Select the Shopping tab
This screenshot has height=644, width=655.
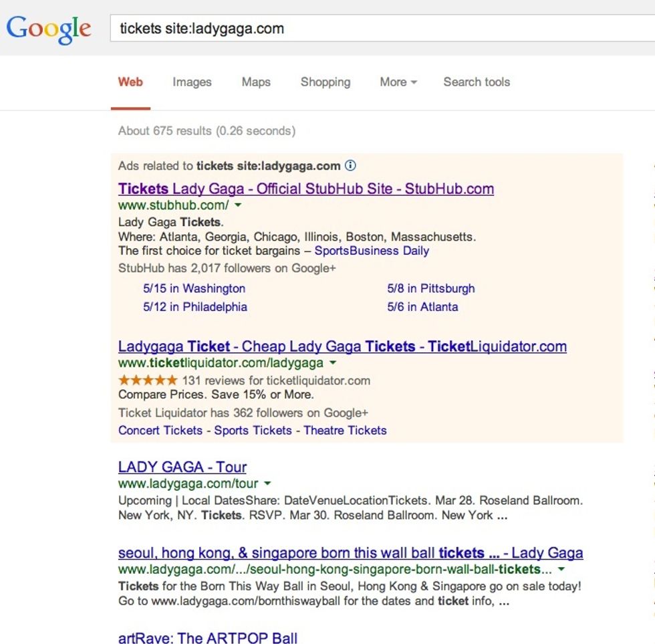coord(325,82)
